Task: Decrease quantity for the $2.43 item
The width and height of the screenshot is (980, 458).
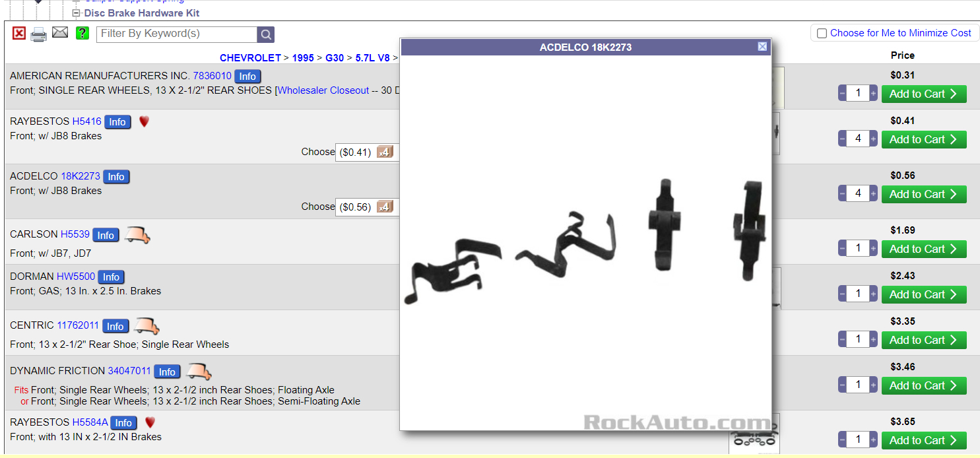Action: (842, 294)
